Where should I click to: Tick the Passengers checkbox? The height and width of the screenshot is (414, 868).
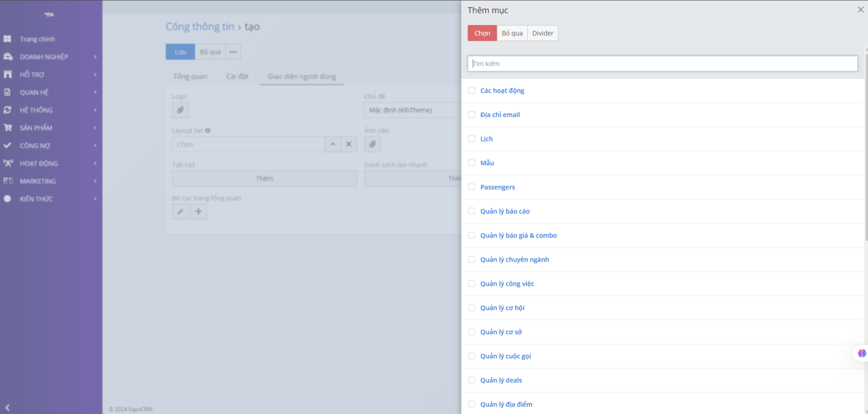[x=472, y=187]
